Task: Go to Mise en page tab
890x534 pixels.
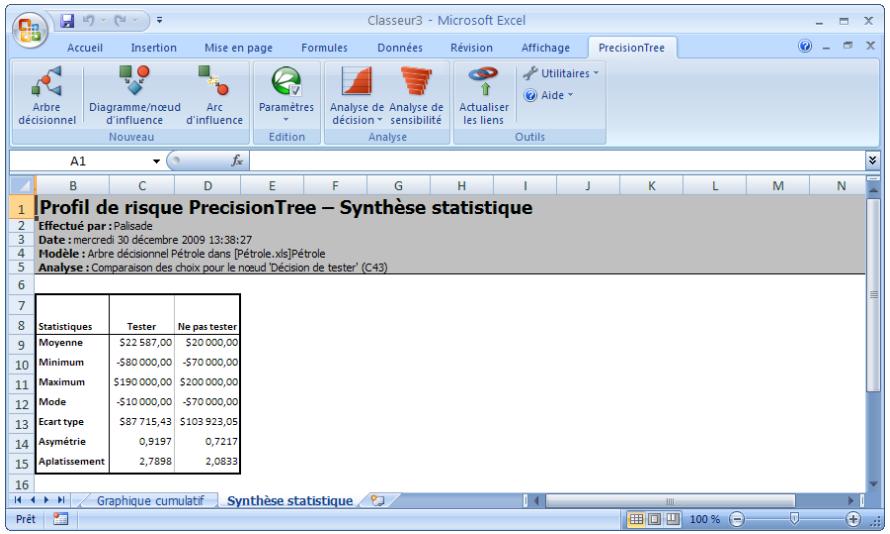Action: coord(238,48)
